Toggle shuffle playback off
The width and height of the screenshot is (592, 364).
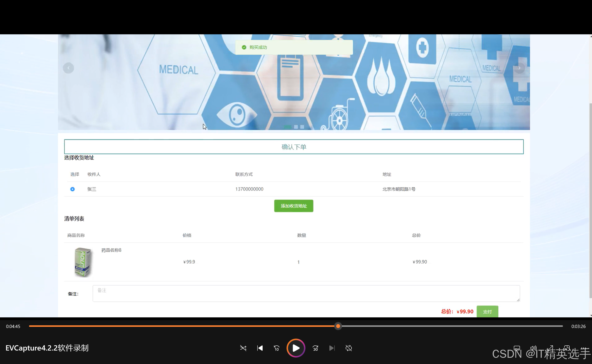243,348
